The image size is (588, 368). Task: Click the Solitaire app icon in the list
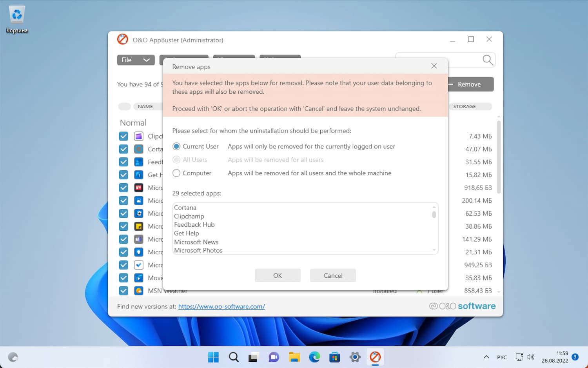pyautogui.click(x=139, y=213)
